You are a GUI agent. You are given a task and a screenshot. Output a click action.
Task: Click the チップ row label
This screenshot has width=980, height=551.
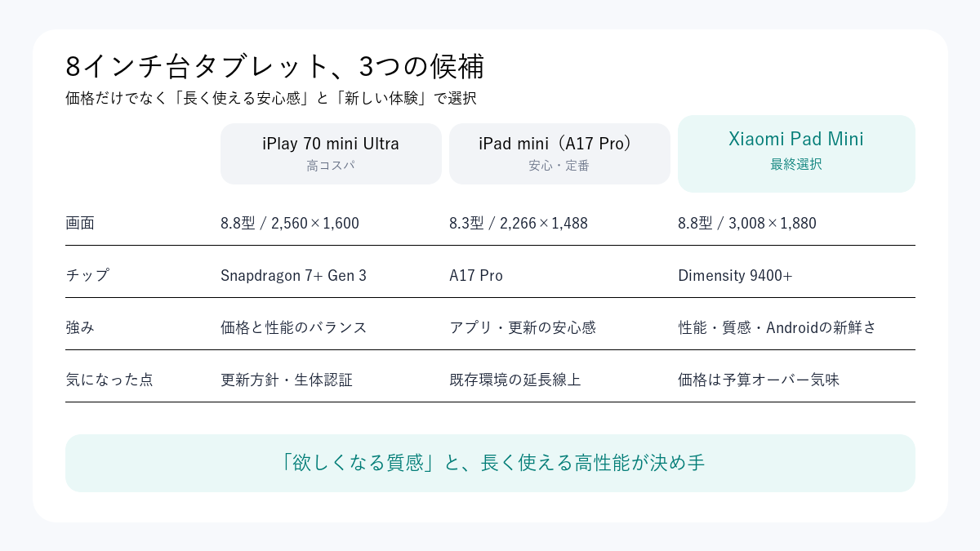tap(87, 275)
